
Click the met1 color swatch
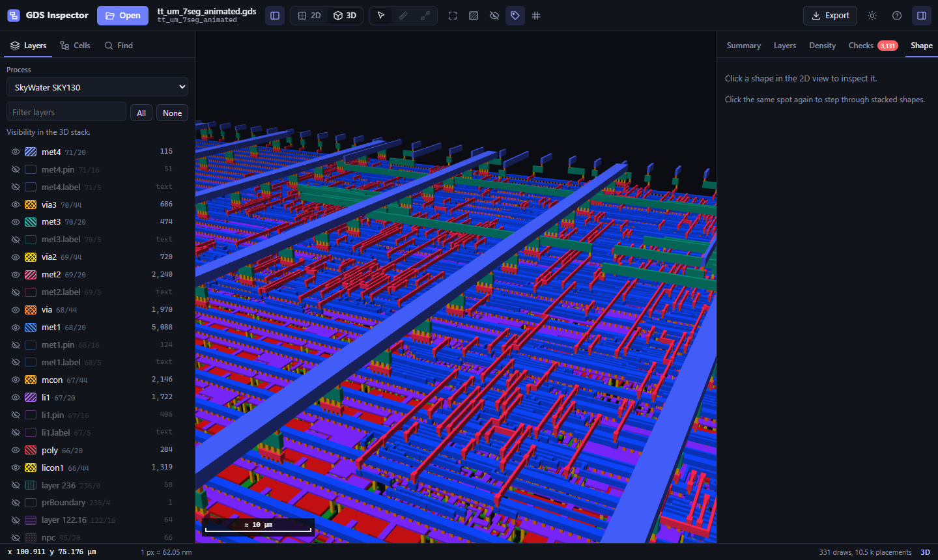click(31, 328)
